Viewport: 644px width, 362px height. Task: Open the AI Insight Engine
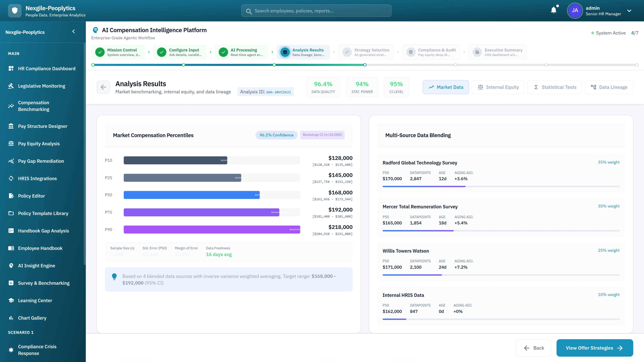37,266
